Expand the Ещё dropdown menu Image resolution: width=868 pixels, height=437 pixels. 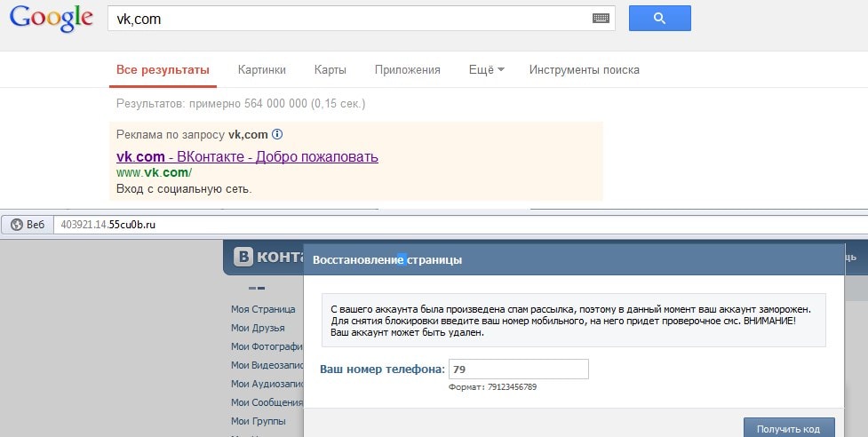(x=486, y=70)
